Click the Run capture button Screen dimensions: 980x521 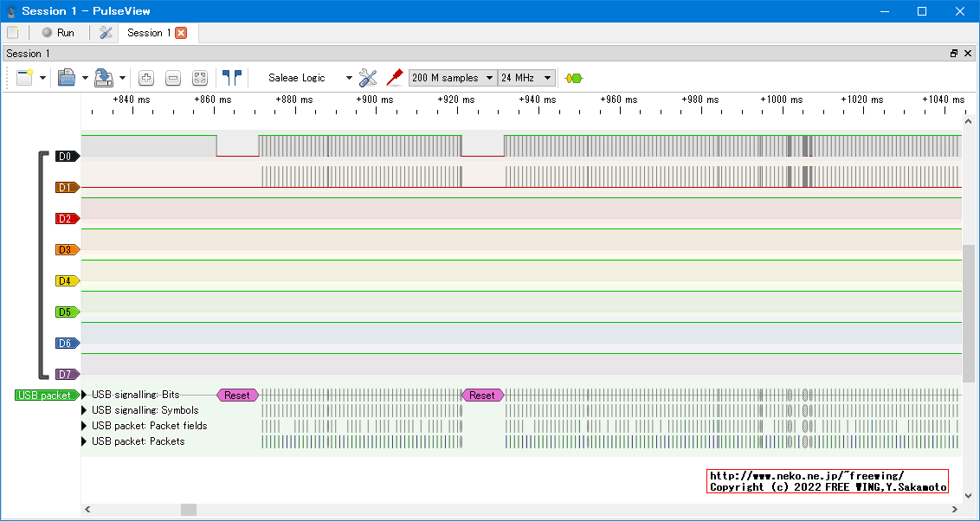(x=58, y=33)
